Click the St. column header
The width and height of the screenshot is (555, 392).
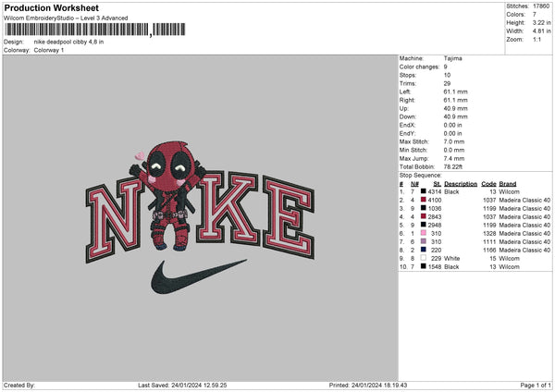pyautogui.click(x=438, y=184)
